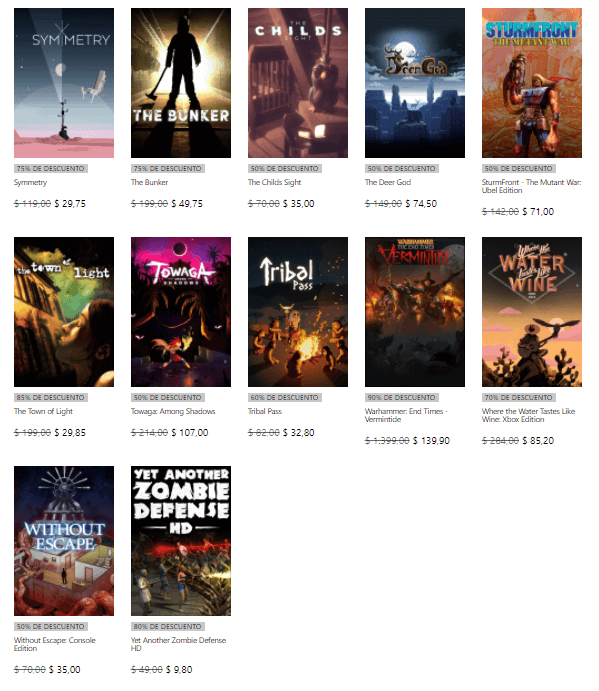Open the Symmetry game cover image
This screenshot has height=691, width=599.
64,83
